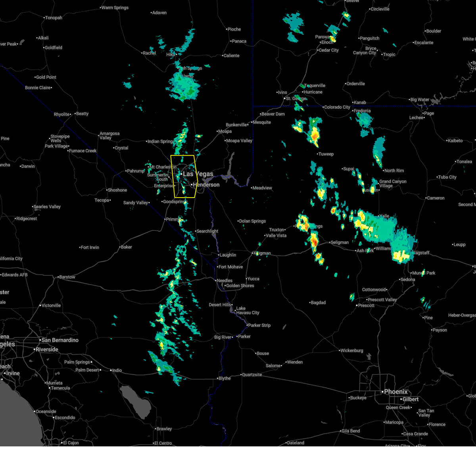The height and width of the screenshot is (476, 476).
Task: Select the Moapa Valley label
Action: point(239,141)
